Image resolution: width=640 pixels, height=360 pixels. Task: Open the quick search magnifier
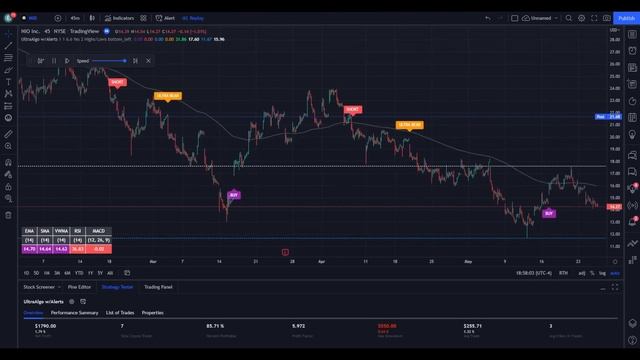569,18
